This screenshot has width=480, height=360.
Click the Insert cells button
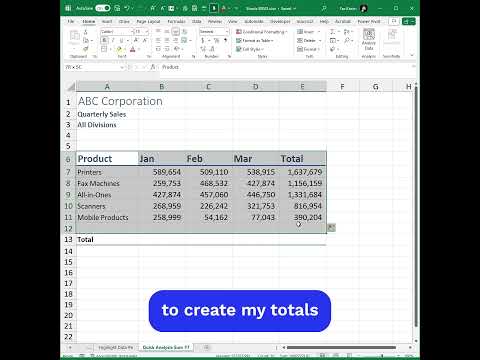(x=308, y=32)
